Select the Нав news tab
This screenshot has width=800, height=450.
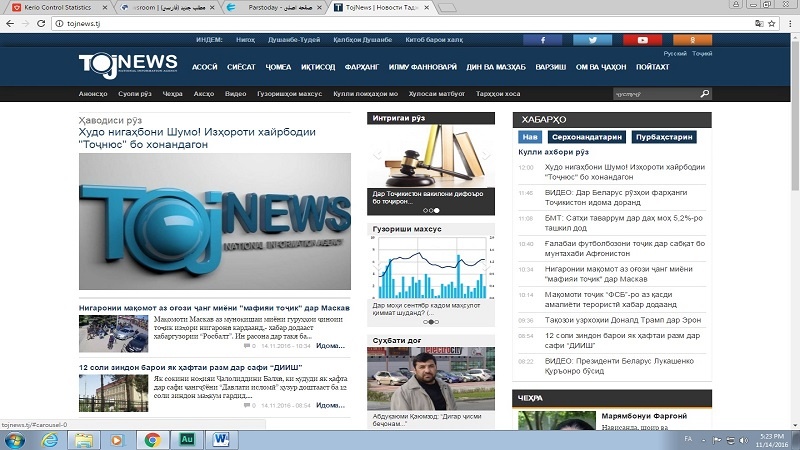coord(530,137)
